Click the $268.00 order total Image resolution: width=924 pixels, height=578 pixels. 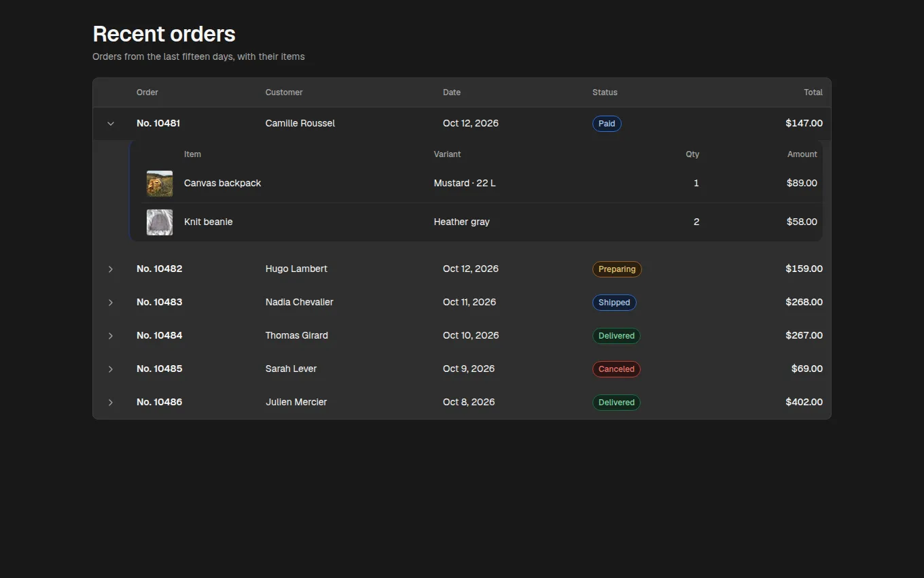tap(804, 303)
